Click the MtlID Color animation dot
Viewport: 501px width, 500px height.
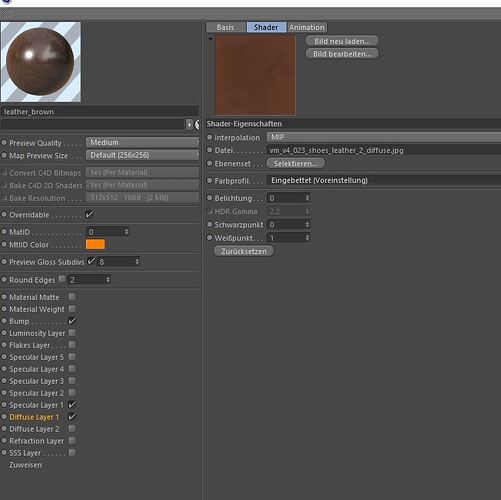(4, 244)
